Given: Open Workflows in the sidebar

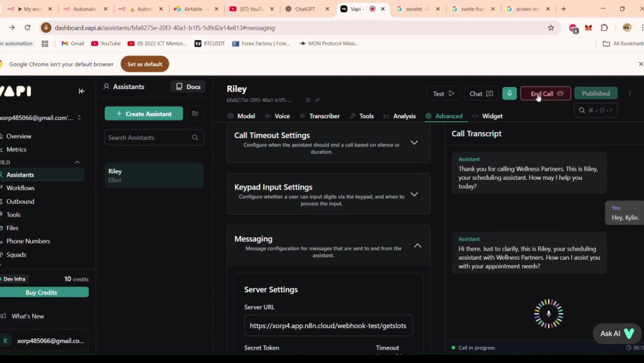Looking at the screenshot, I should tap(20, 188).
